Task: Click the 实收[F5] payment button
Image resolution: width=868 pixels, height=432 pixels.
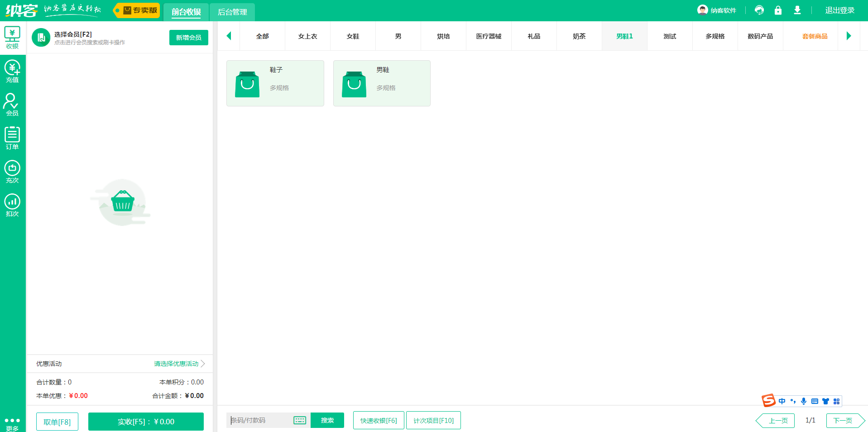Action: (146, 422)
